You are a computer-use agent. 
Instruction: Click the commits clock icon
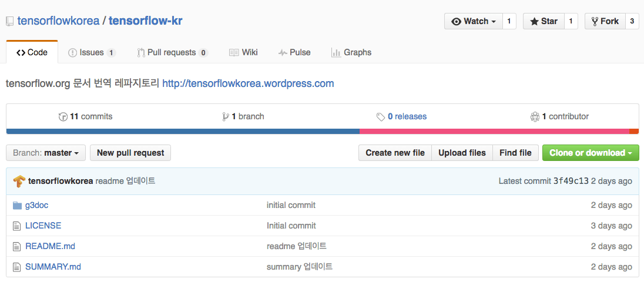tap(63, 117)
